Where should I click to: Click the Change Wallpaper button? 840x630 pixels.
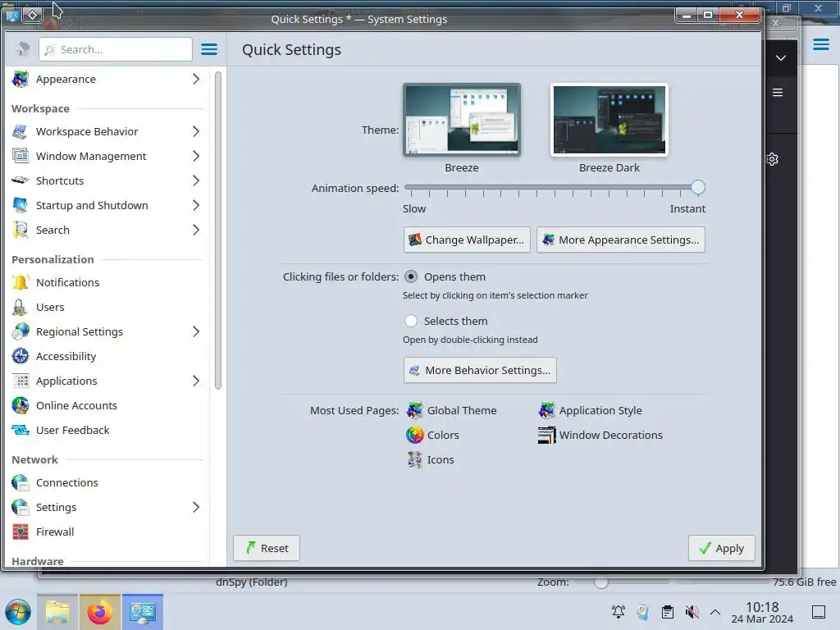[467, 240]
